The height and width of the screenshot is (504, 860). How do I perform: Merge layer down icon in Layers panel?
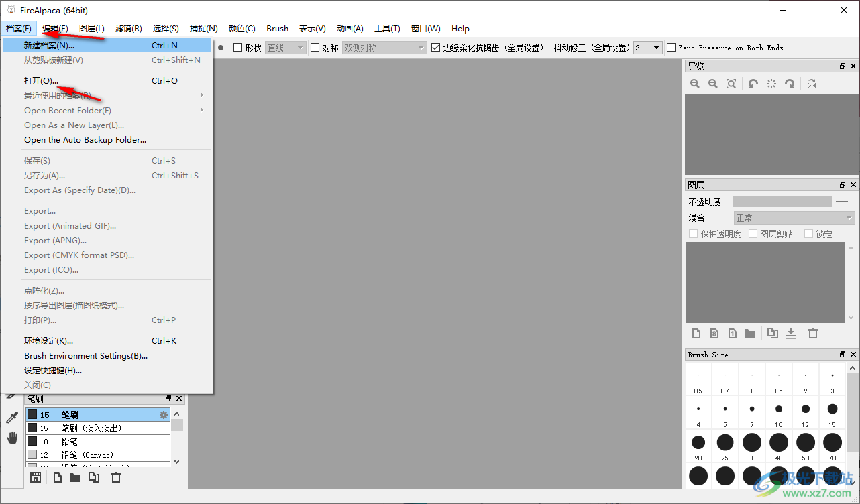click(791, 333)
